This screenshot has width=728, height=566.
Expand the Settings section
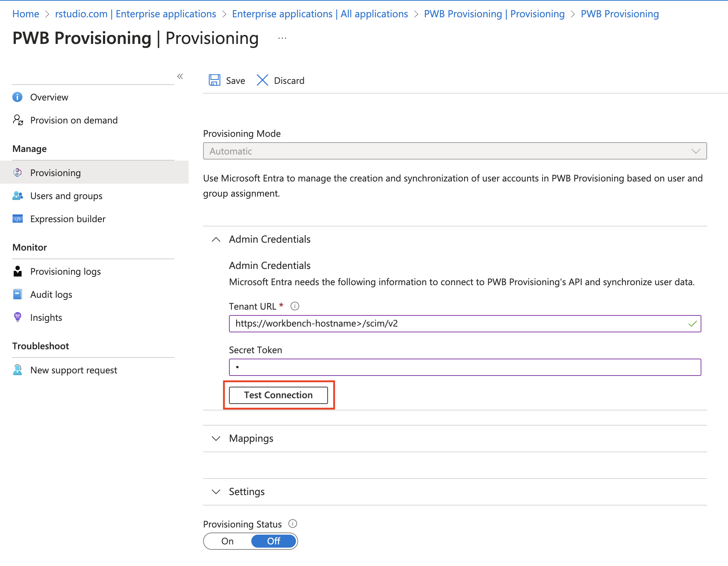pos(216,491)
